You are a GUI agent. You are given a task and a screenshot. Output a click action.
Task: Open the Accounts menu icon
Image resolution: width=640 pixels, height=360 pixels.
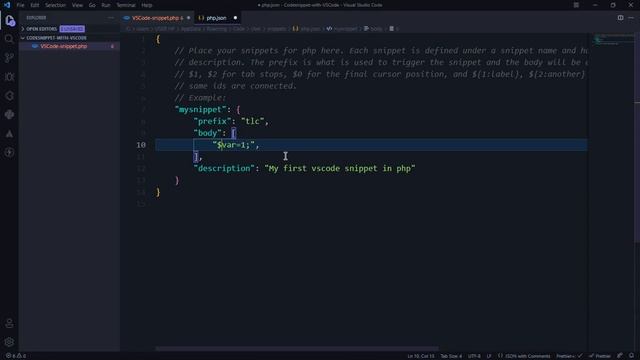9,323
